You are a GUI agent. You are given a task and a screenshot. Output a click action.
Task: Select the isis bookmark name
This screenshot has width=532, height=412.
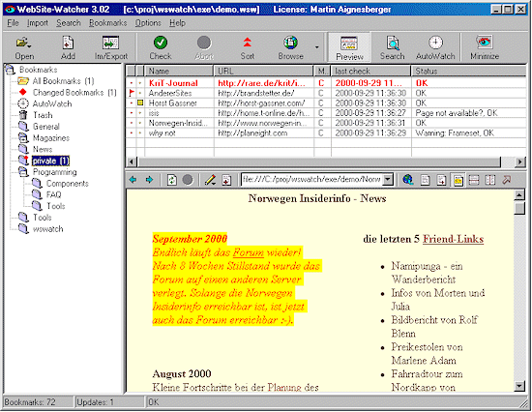(154, 113)
